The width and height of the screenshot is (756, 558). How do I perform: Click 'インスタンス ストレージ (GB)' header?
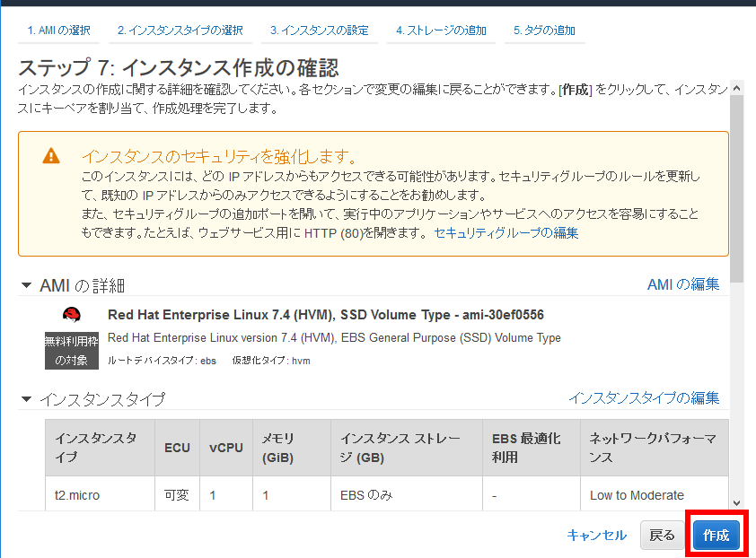click(x=407, y=448)
